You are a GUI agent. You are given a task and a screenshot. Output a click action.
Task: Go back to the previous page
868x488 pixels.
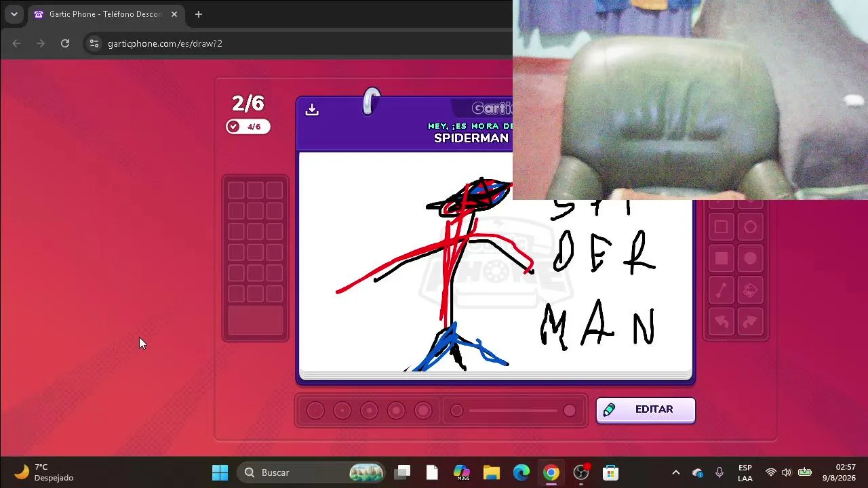click(x=16, y=43)
